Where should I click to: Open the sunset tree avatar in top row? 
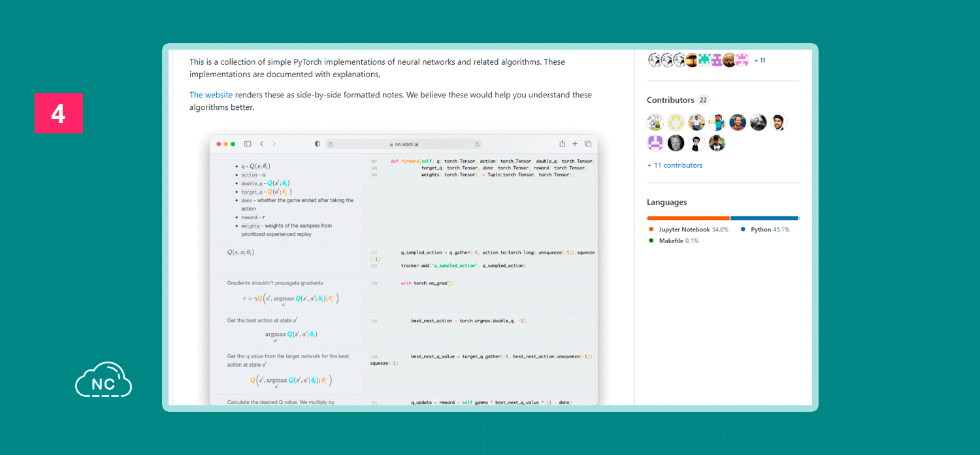pos(692,60)
